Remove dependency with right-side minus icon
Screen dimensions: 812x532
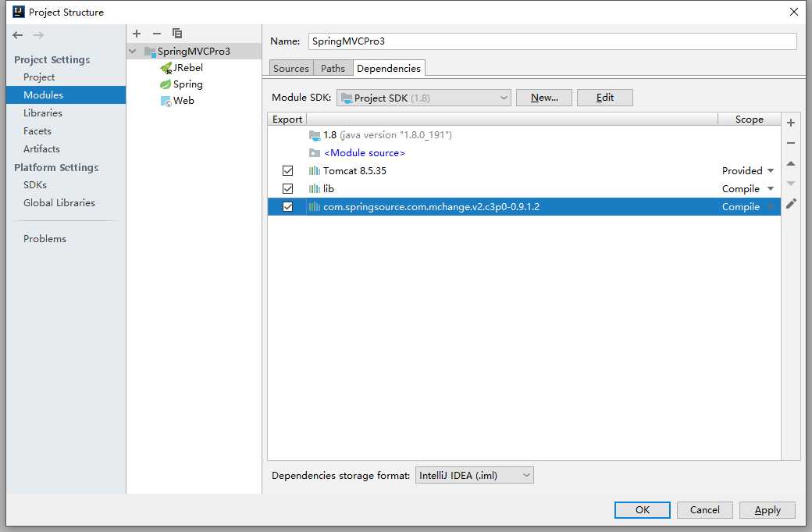(x=791, y=143)
